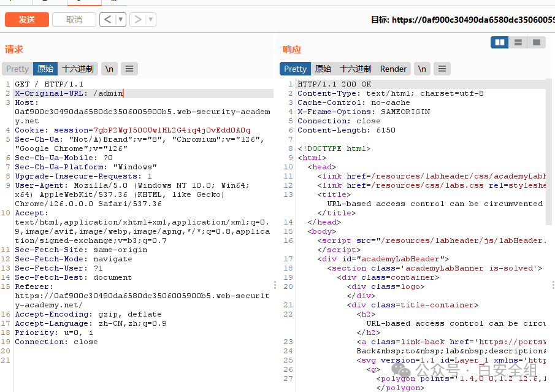
Task: Click the Upgrade-Insecure-Requests: 1 header
Action: point(83,176)
